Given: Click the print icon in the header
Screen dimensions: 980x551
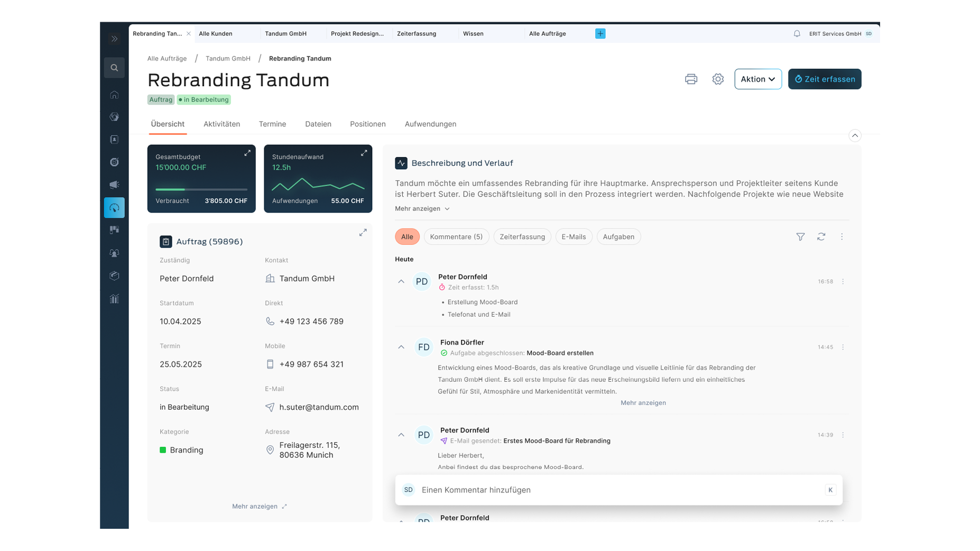Looking at the screenshot, I should click(691, 79).
